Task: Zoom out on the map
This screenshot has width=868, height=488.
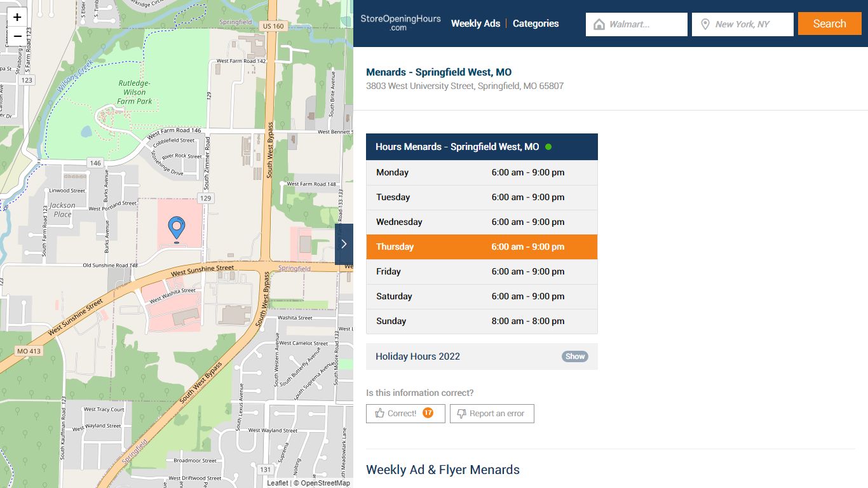Action: coord(17,36)
